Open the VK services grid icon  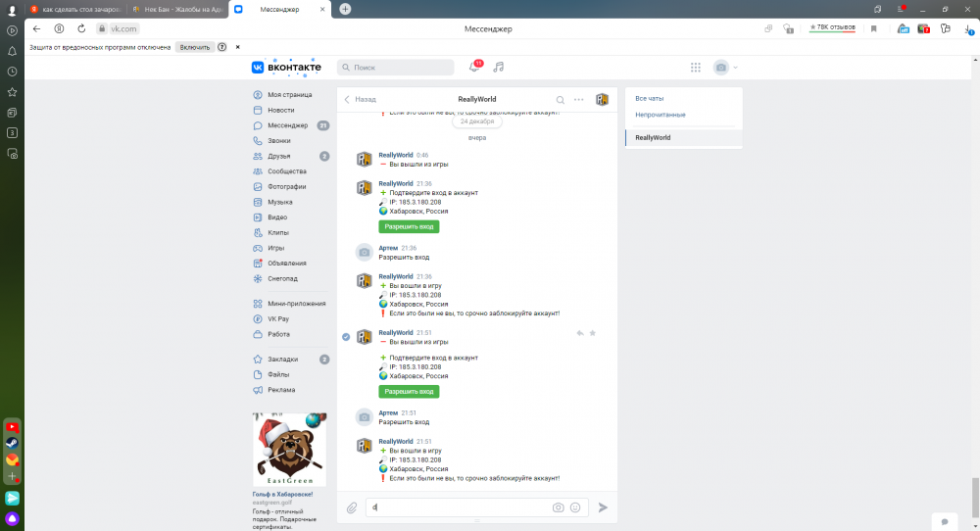tap(696, 68)
